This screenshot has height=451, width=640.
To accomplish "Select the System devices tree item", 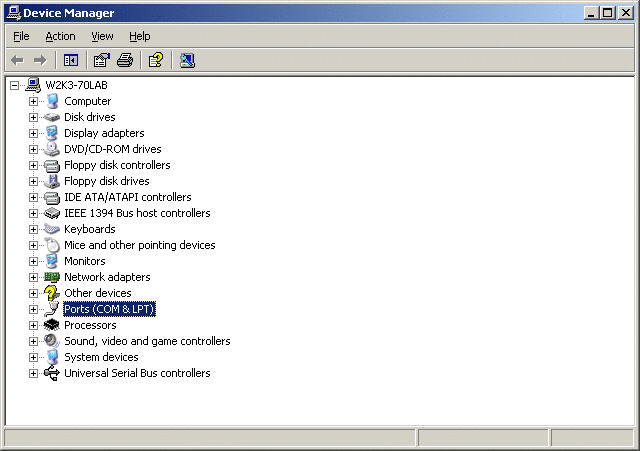I will [x=101, y=357].
